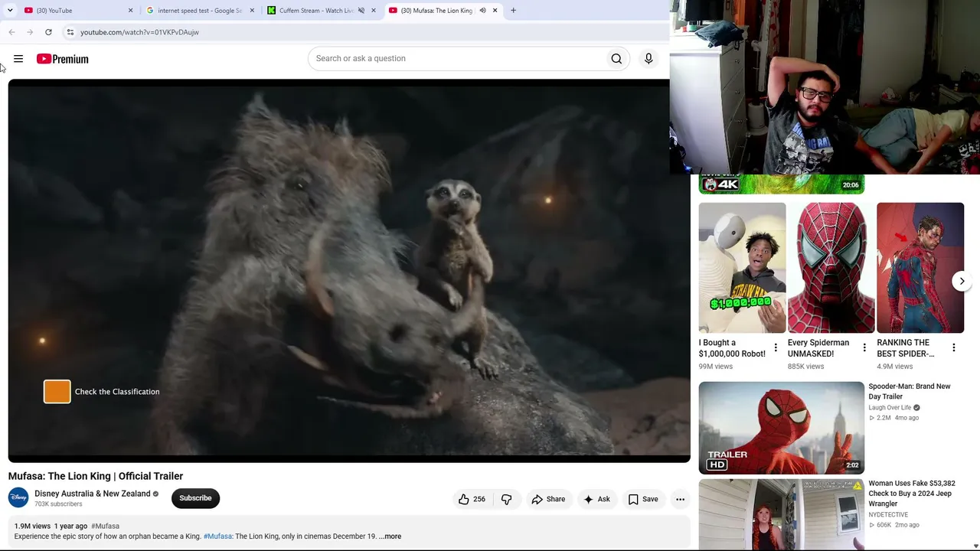Open 'Spooder-Man: Brand New Day Trailer' title
Viewport: 980px width, 551px height.
tap(910, 391)
